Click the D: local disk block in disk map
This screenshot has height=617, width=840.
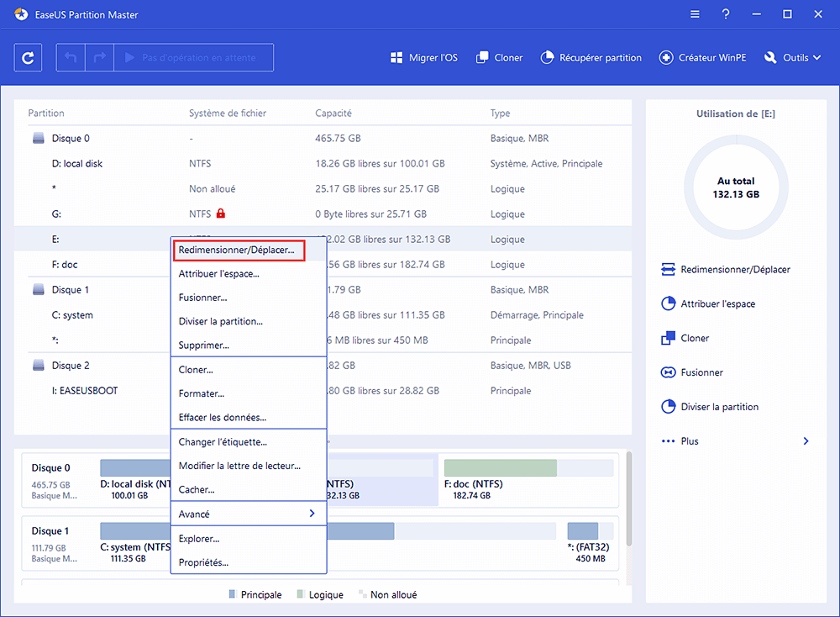(x=135, y=479)
